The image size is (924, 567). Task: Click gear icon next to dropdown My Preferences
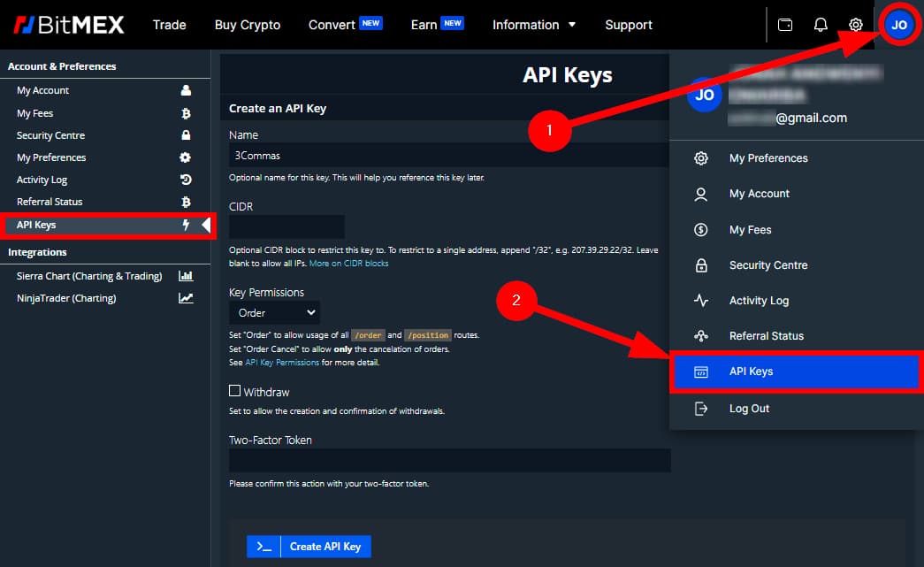[700, 158]
